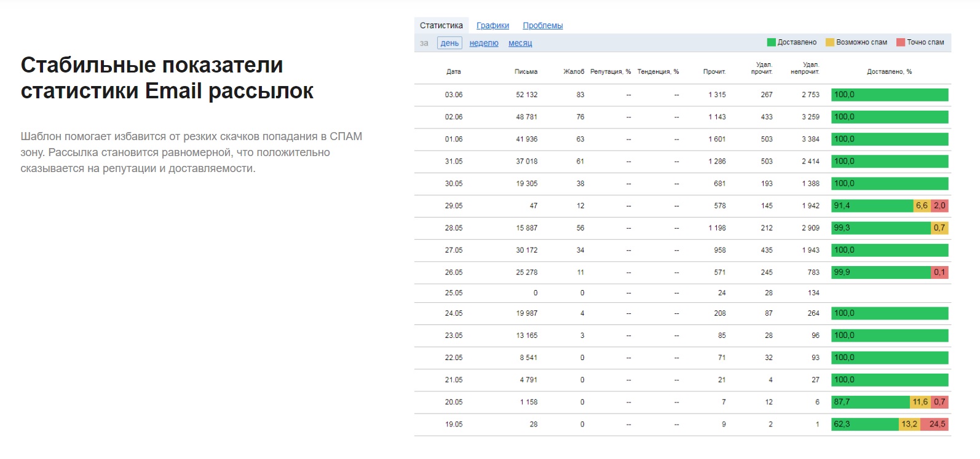Click the yellow 13,2 possible spam segment
Image resolution: width=980 pixels, height=459 pixels.
(x=909, y=425)
